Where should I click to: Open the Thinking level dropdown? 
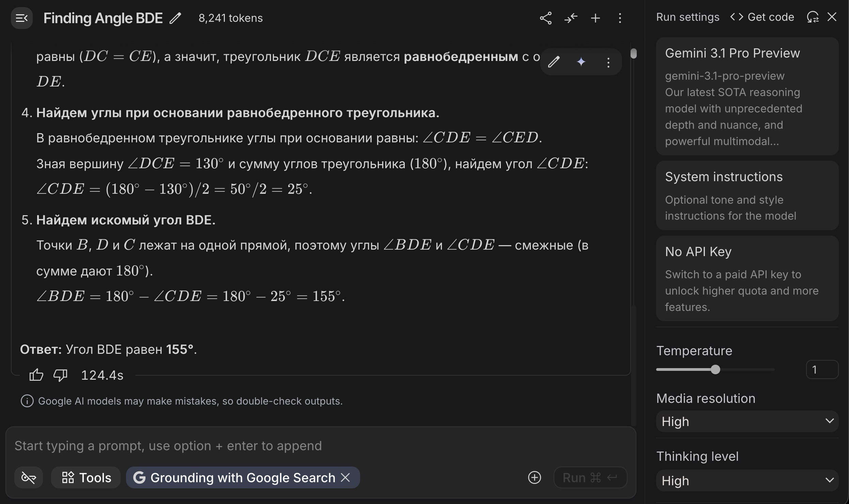point(747,481)
